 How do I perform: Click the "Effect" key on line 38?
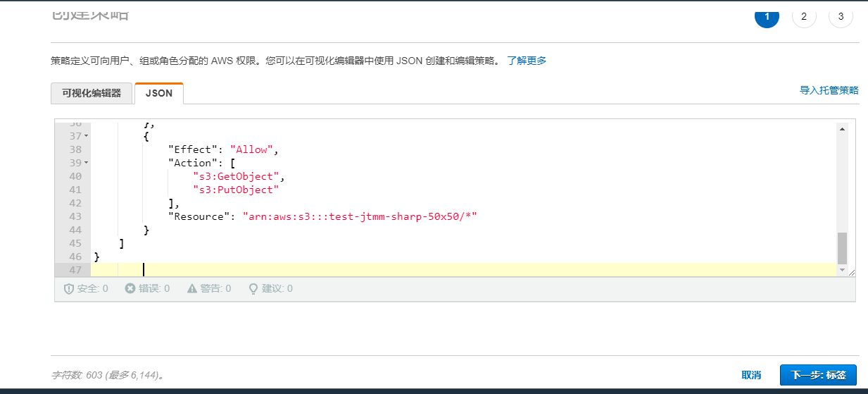[x=193, y=149]
